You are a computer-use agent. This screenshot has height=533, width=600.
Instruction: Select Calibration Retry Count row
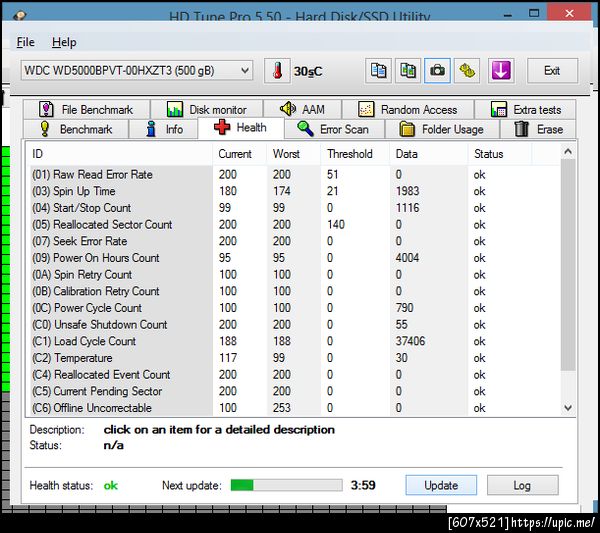click(295, 291)
